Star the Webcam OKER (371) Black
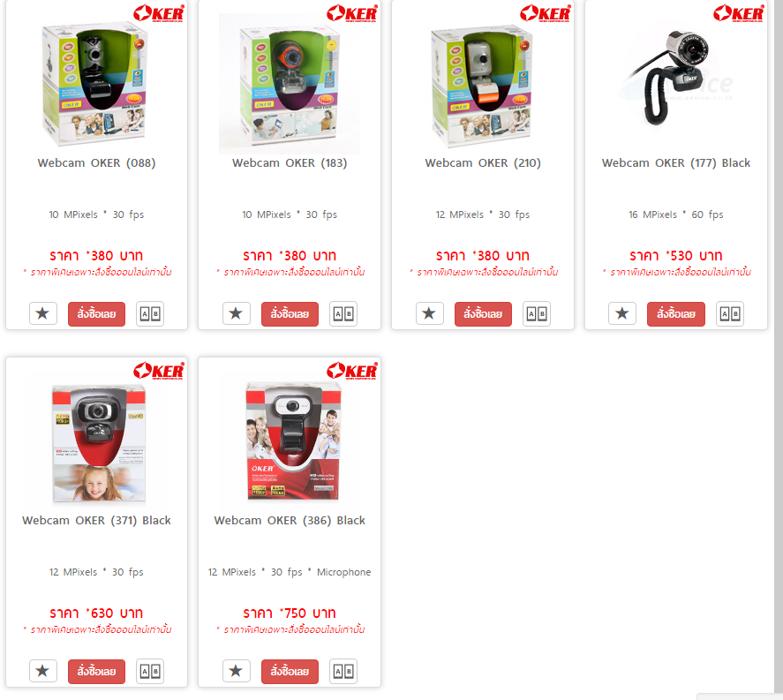Viewport: 783px width, 700px height. 43,671
